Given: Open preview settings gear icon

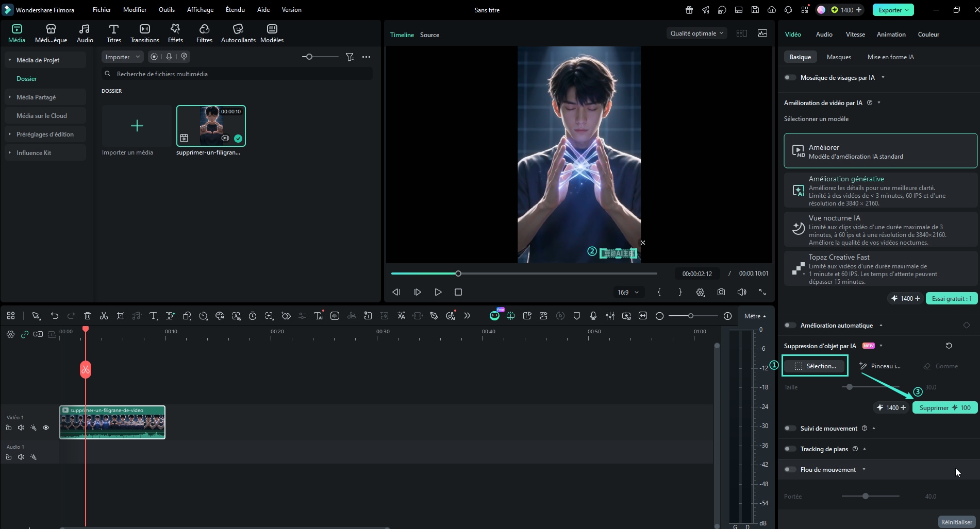Looking at the screenshot, I should tap(701, 292).
